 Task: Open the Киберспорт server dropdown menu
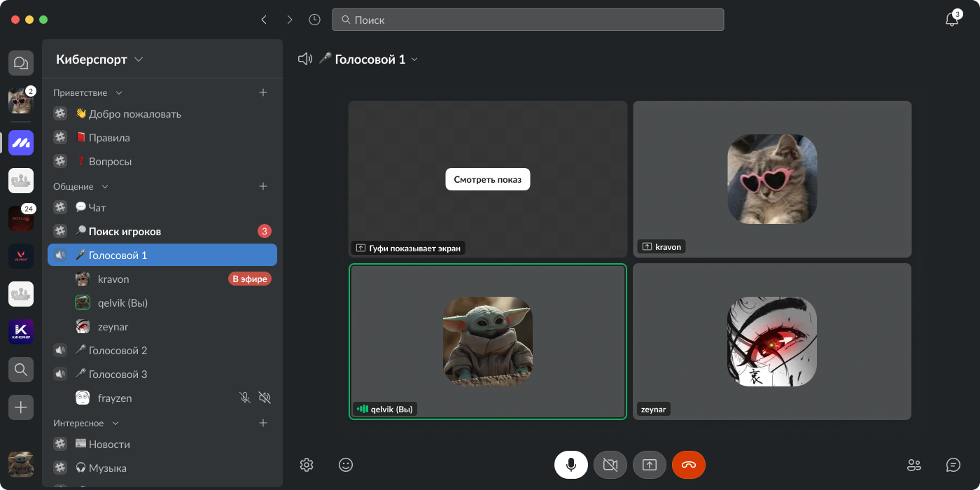[x=99, y=59]
